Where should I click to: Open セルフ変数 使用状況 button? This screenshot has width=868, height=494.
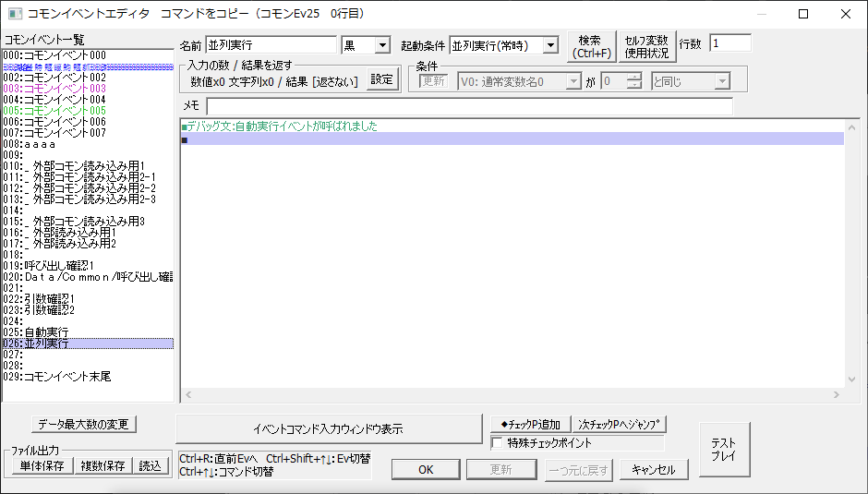coord(646,46)
